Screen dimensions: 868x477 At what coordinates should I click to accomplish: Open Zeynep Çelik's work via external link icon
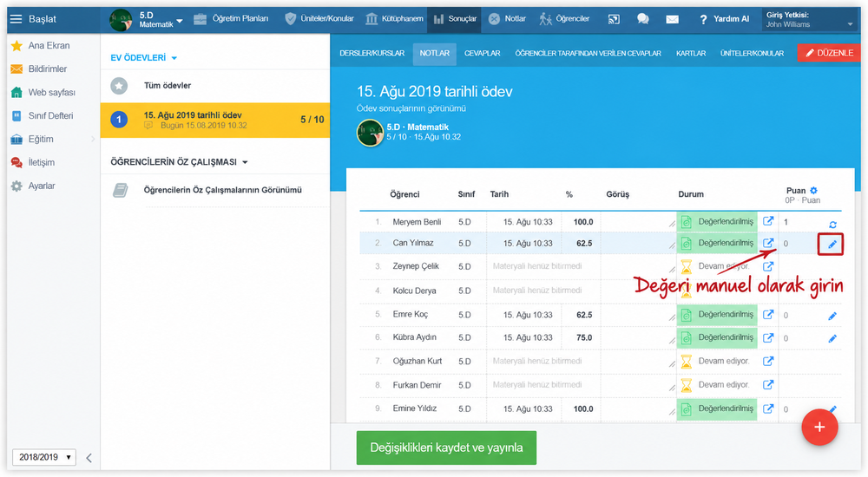768,266
